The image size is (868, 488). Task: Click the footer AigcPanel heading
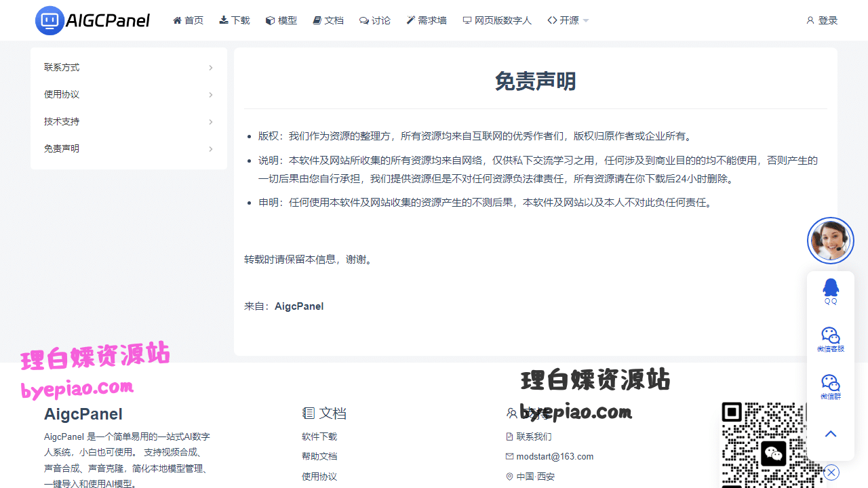(83, 413)
